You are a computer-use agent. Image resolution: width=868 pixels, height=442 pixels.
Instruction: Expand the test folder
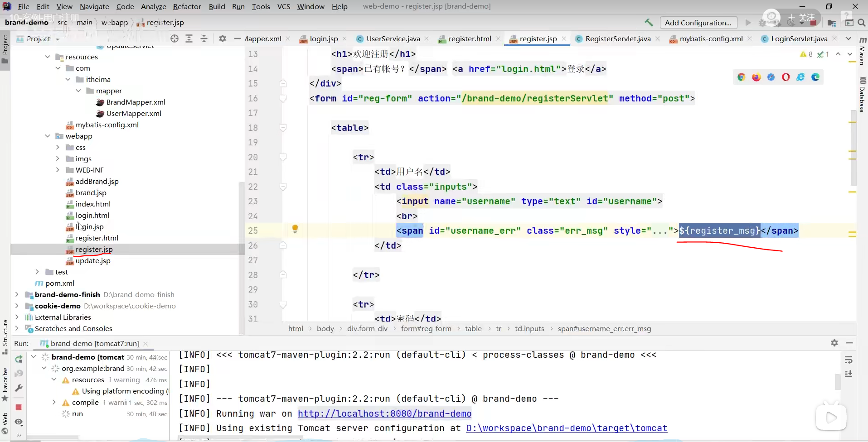[37, 272]
